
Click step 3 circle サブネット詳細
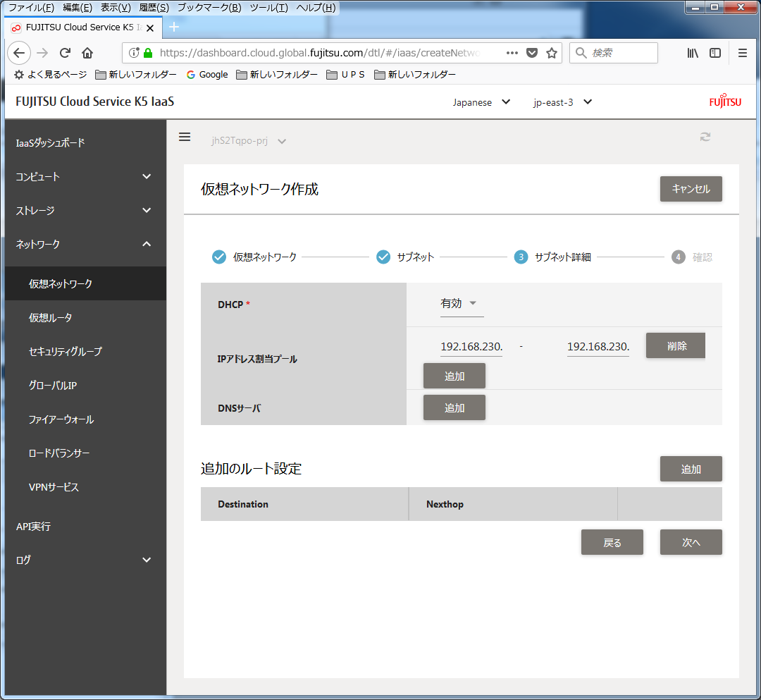click(521, 257)
